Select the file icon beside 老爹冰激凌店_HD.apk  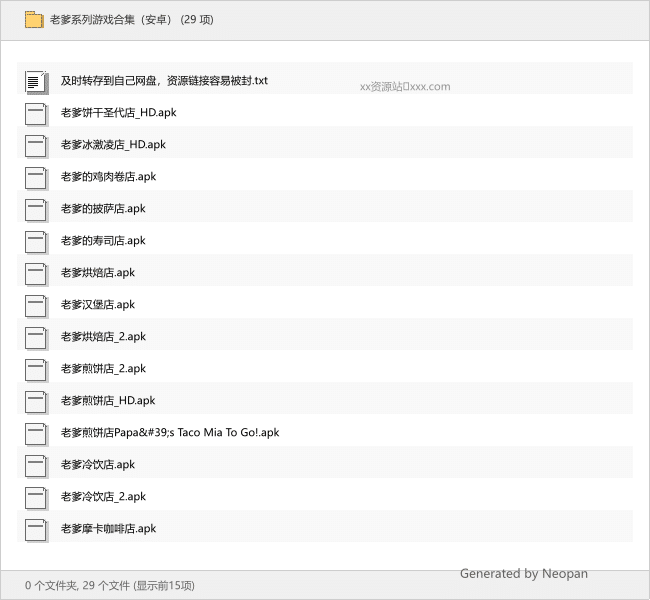pyautogui.click(x=36, y=145)
